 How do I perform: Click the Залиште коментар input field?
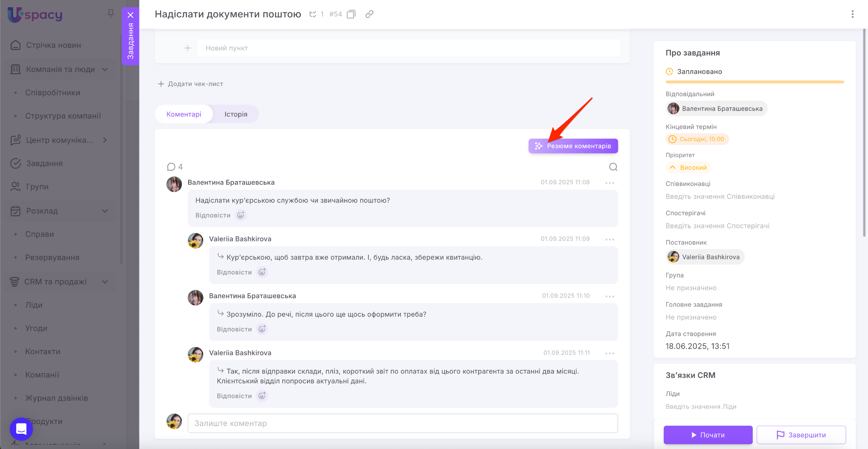(x=402, y=423)
